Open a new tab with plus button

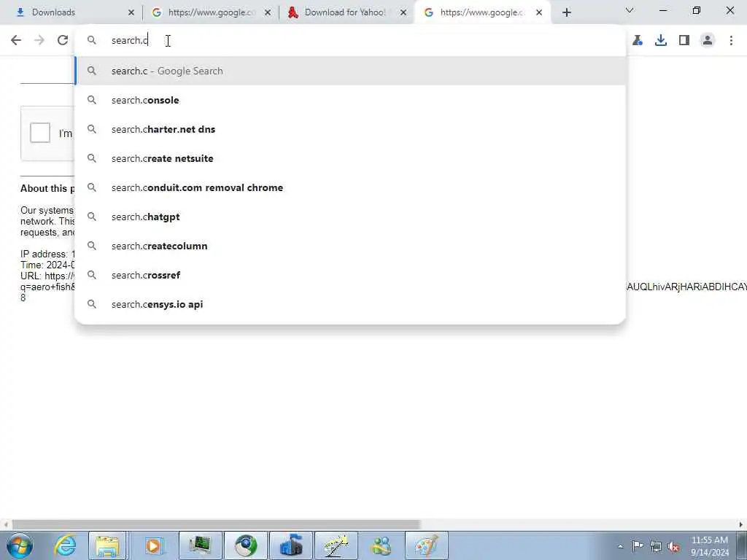[x=566, y=13]
